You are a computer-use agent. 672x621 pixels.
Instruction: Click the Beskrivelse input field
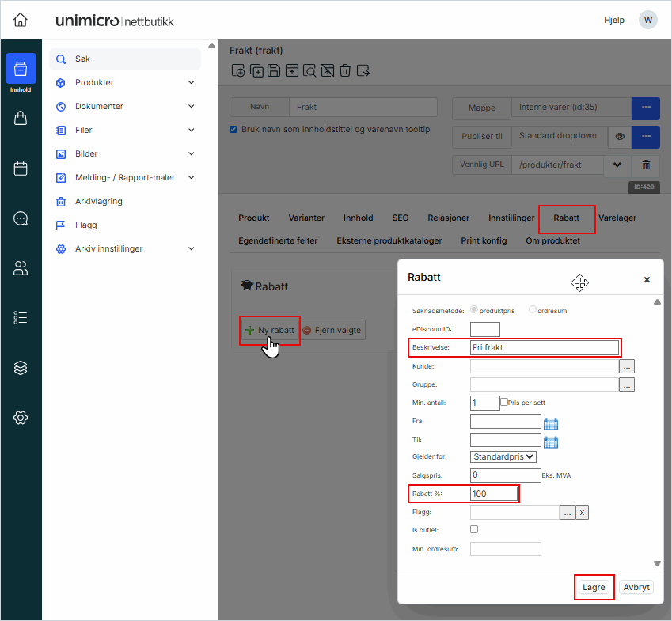[544, 347]
